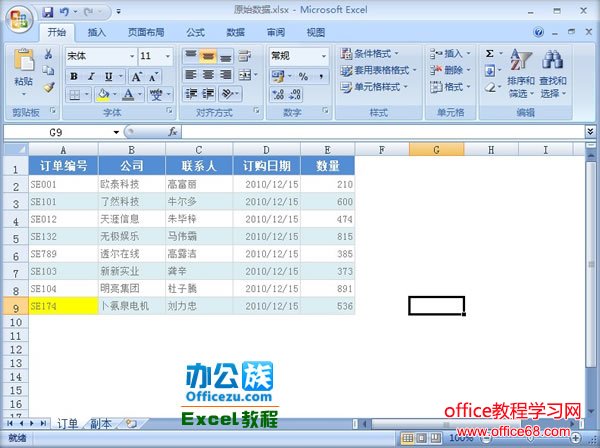Click 插入 cells button
The width and height of the screenshot is (600, 448).
(x=450, y=54)
